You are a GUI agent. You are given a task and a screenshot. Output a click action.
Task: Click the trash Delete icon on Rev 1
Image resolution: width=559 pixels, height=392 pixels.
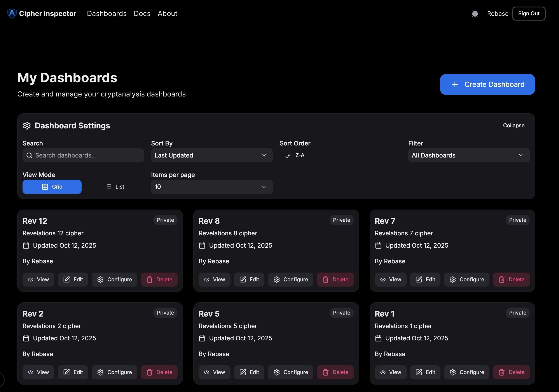[501, 372]
